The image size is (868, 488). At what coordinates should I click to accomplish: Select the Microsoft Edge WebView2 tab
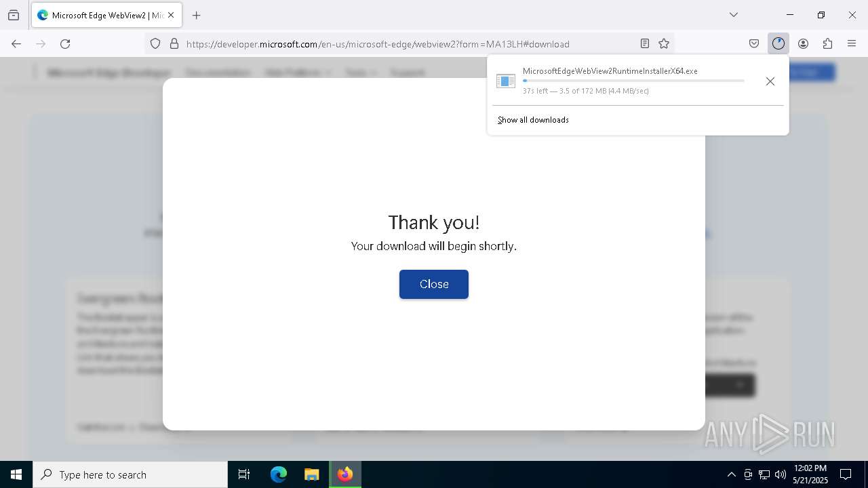(x=106, y=15)
